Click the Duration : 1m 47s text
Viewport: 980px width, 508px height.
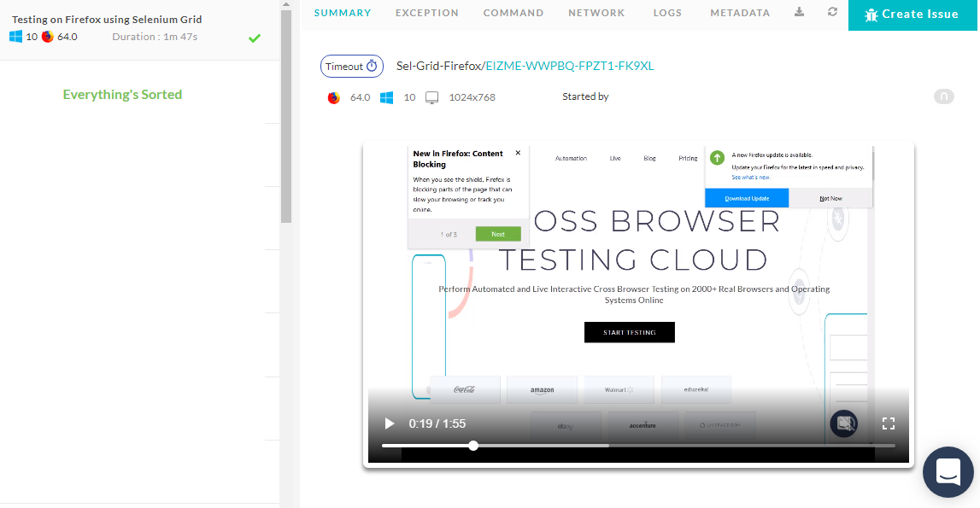[x=155, y=37]
